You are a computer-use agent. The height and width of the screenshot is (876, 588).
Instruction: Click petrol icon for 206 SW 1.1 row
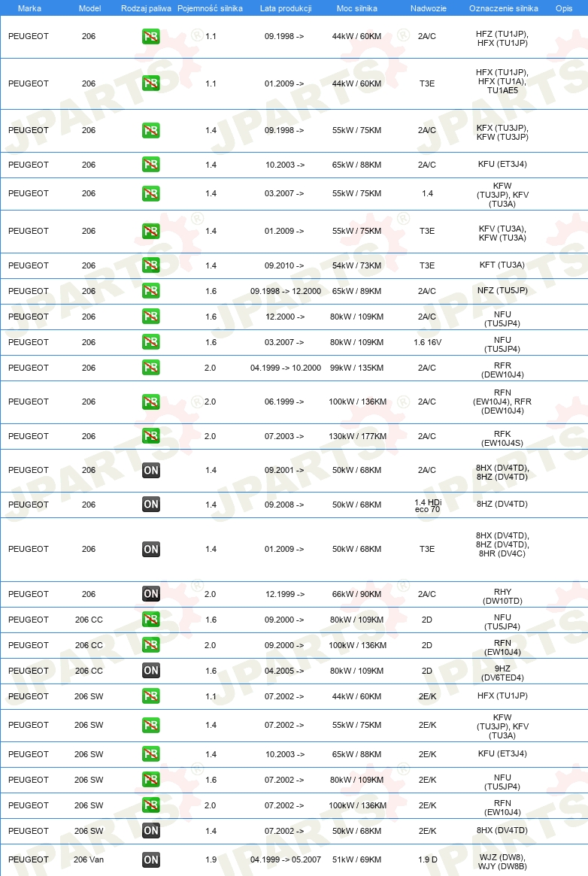pyautogui.click(x=151, y=697)
